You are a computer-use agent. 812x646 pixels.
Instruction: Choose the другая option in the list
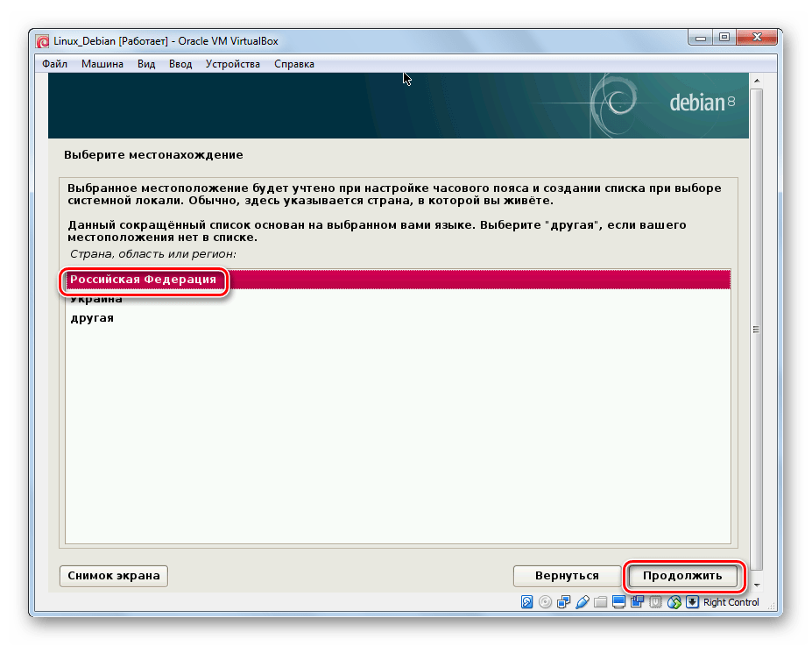pyautogui.click(x=92, y=318)
